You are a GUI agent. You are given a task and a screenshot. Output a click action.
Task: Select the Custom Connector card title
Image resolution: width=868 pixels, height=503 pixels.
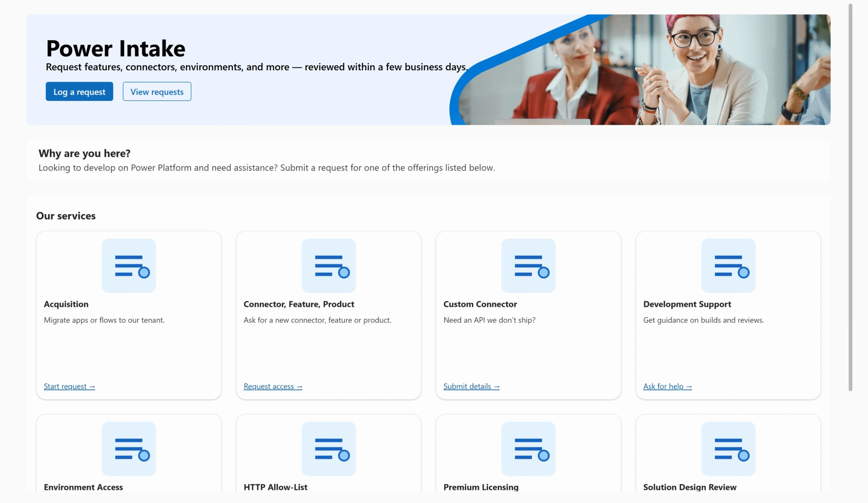click(x=480, y=304)
